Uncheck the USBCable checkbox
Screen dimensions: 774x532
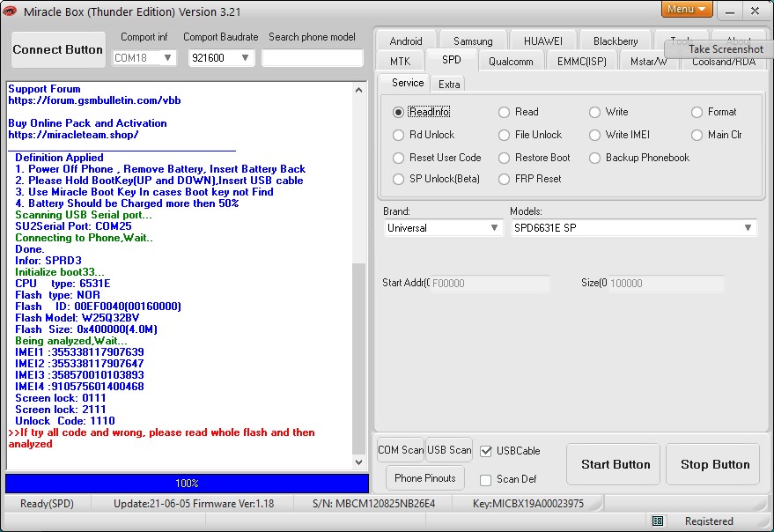[486, 451]
